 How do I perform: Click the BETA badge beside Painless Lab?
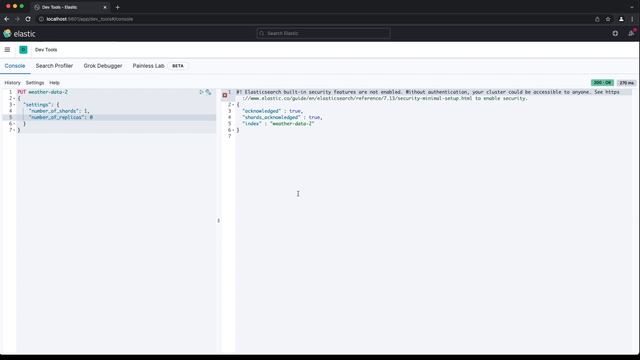(x=178, y=66)
